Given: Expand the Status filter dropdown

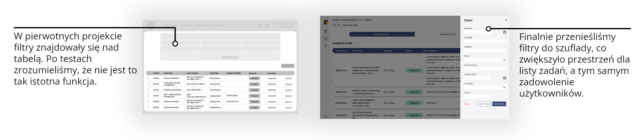Looking at the screenshot, I should (x=504, y=60).
